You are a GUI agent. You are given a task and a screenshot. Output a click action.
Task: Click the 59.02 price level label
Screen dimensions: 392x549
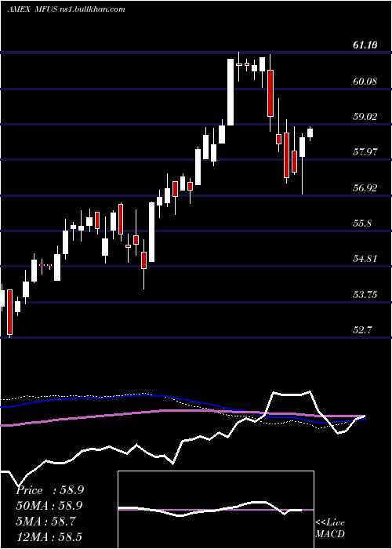pos(365,117)
